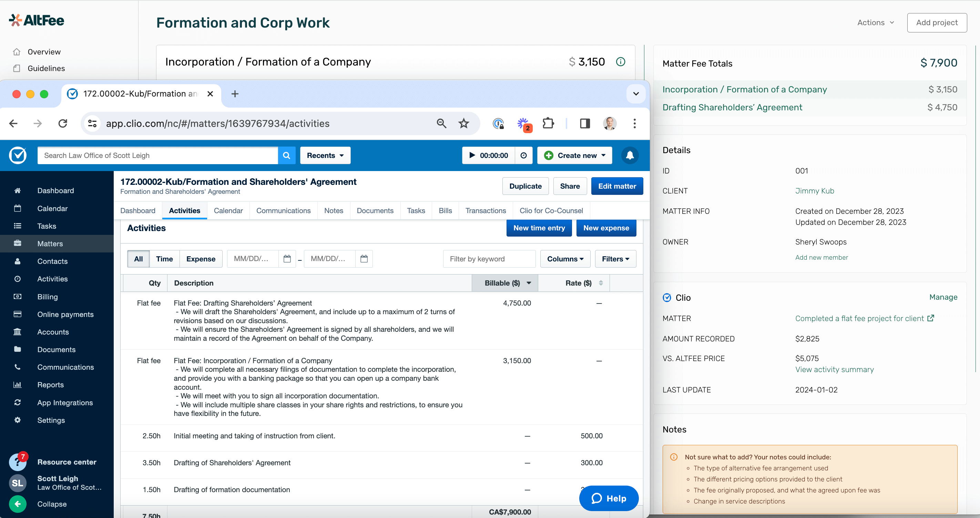Close the 172.00002-Kub Chrome tab
Screen dimensions: 980x518
tap(210, 94)
